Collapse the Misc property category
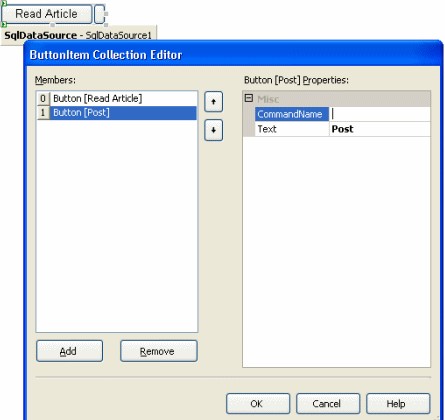Viewport: 445px width, 420px height. pos(249,98)
